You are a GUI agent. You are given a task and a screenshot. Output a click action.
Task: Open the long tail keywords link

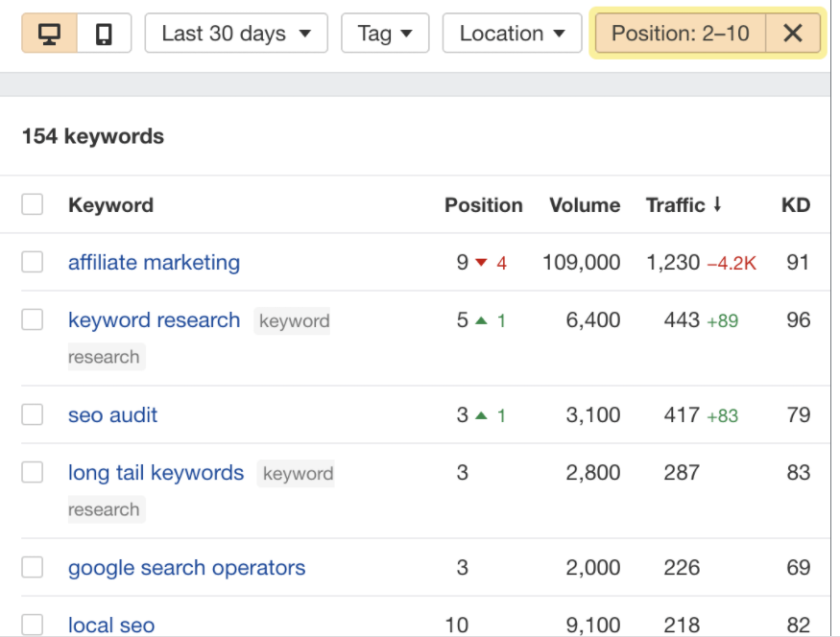point(156,473)
